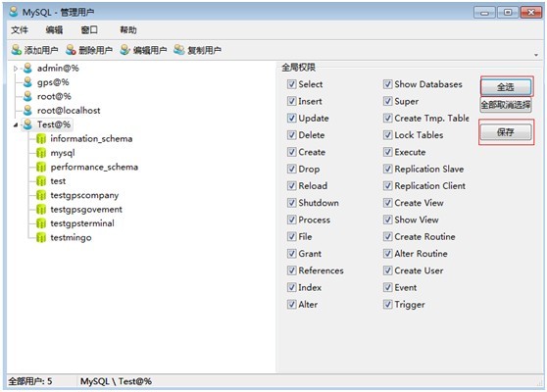The width and height of the screenshot is (547, 392).
Task: Toggle the Delete privilege checkbox
Action: tap(292, 135)
